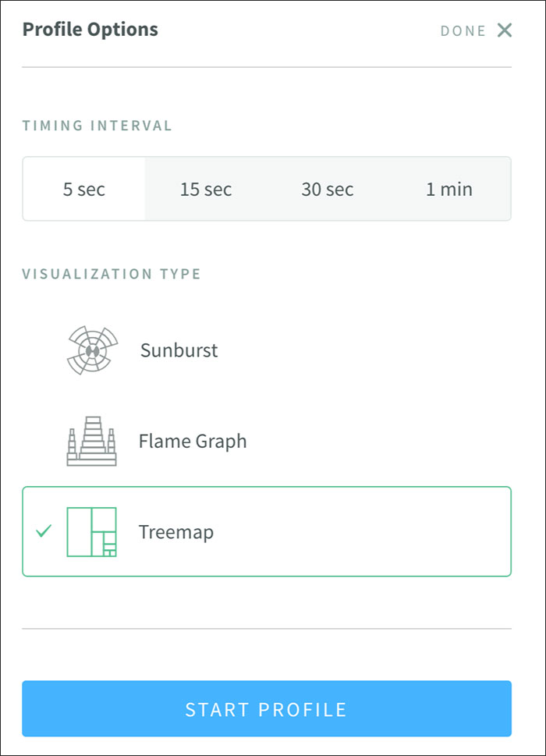Click the green Treemap grid icon
This screenshot has width=546, height=756.
pos(91,532)
